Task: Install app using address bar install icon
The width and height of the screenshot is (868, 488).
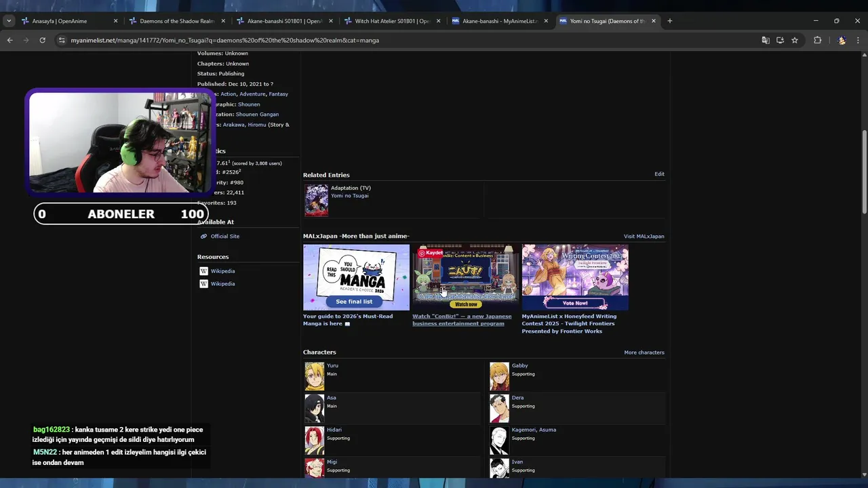Action: pyautogui.click(x=780, y=40)
